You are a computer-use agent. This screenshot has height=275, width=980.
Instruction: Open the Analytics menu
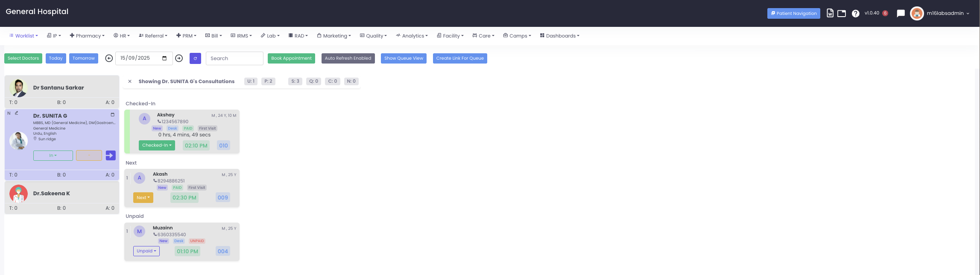pyautogui.click(x=412, y=36)
